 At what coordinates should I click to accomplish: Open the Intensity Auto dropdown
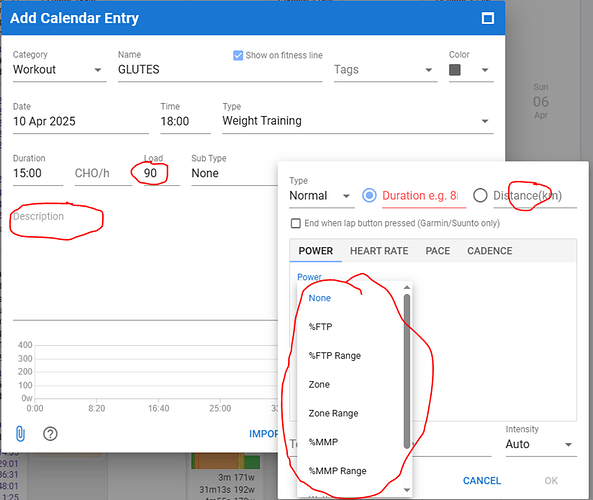(541, 444)
